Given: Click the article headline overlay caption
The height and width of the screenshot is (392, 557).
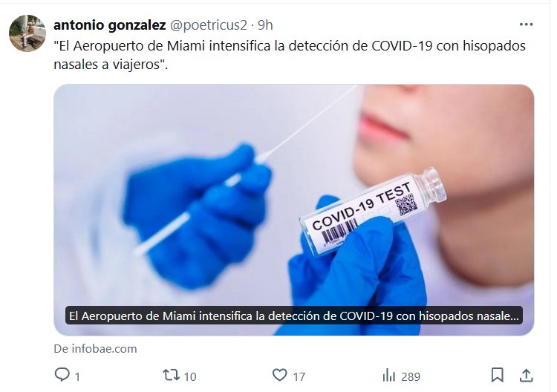Looking at the screenshot, I should coord(294,316).
